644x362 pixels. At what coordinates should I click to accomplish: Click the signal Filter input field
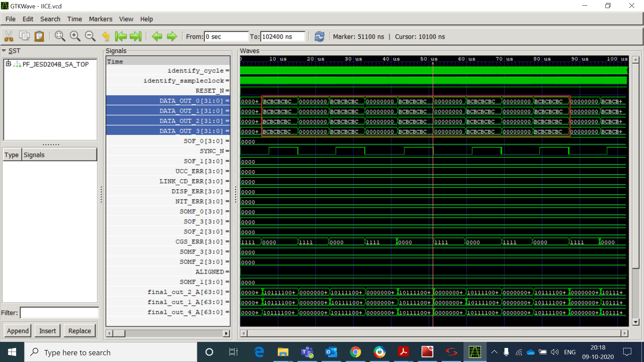59,313
